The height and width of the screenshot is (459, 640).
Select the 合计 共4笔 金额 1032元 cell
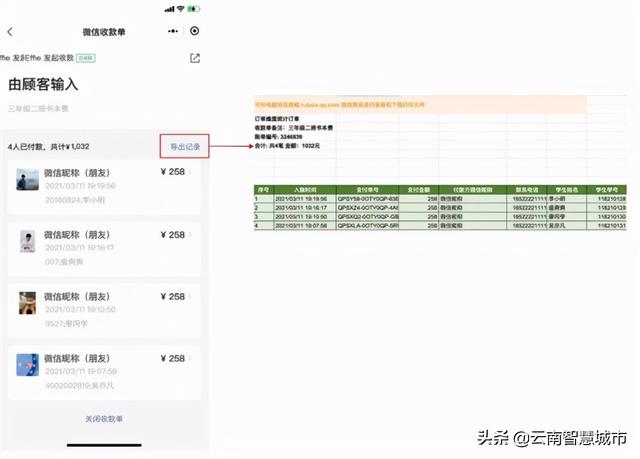pyautogui.click(x=287, y=146)
